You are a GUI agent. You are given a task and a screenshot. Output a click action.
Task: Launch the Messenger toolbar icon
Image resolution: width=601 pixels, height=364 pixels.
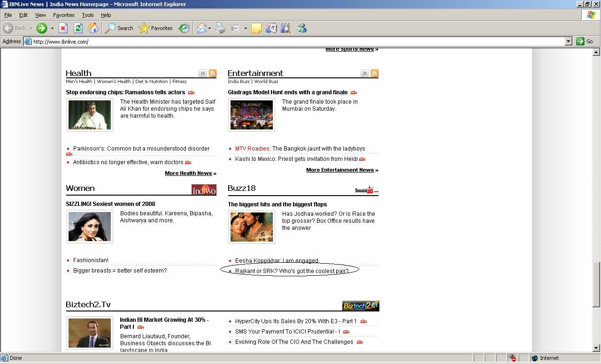(301, 28)
